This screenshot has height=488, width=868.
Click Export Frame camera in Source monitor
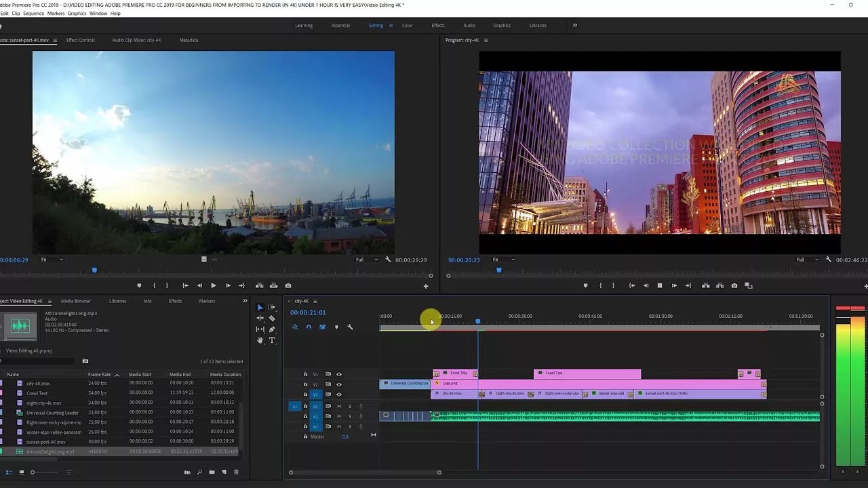288,285
